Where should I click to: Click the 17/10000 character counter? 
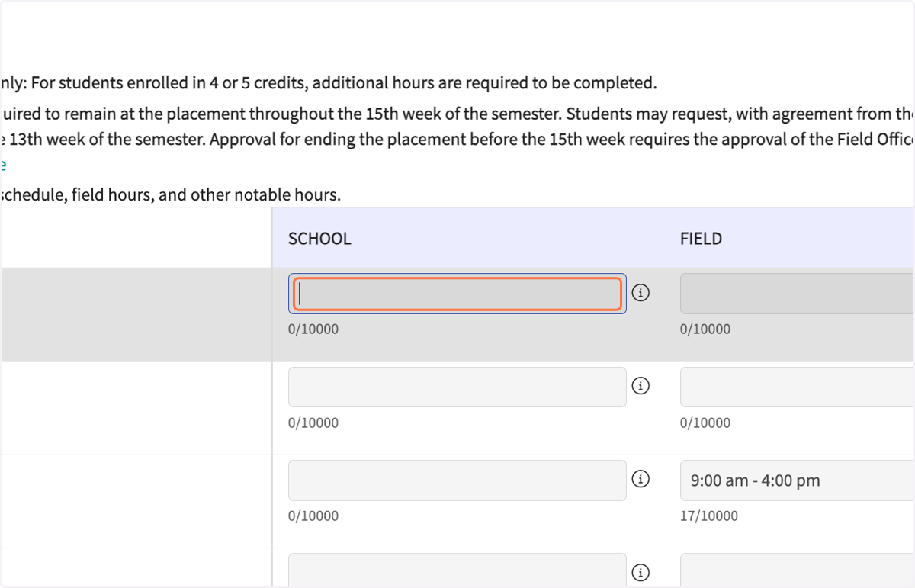click(709, 516)
